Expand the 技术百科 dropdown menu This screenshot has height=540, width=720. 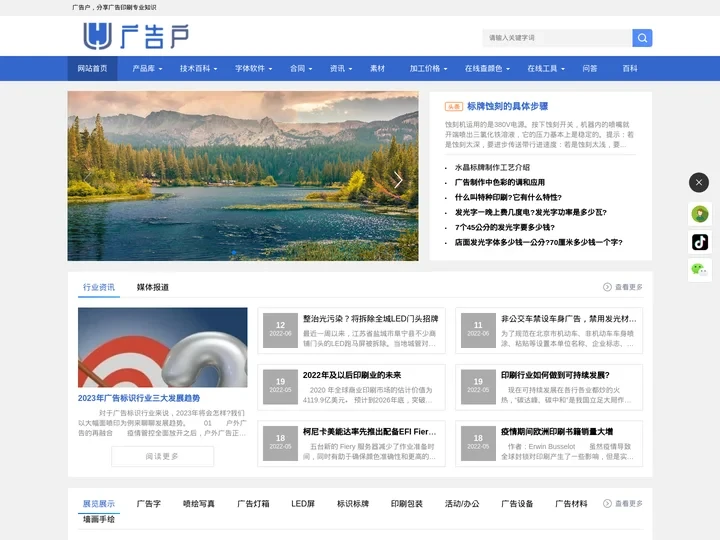pos(198,68)
